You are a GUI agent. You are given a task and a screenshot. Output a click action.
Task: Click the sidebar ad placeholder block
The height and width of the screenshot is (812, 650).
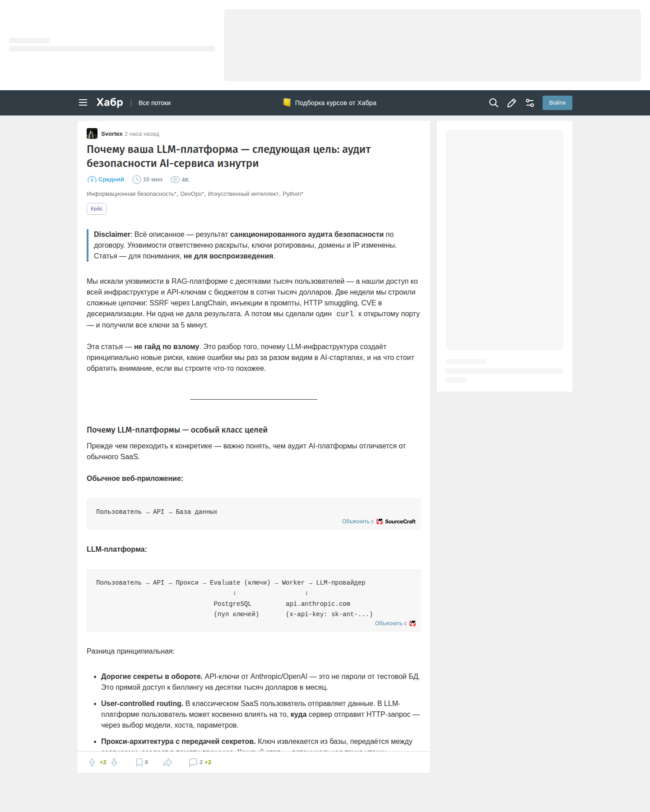(x=505, y=240)
